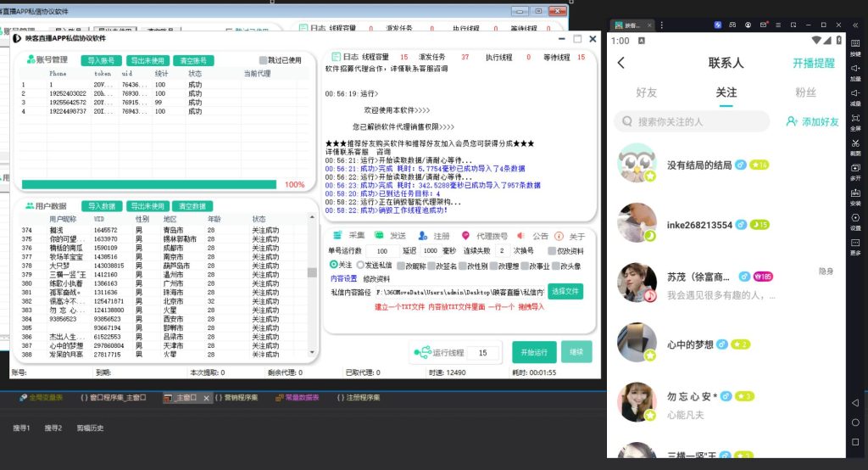This screenshot has height=470, width=868.
Task: Click the emulator 截图 scissors icon
Action: click(x=855, y=143)
